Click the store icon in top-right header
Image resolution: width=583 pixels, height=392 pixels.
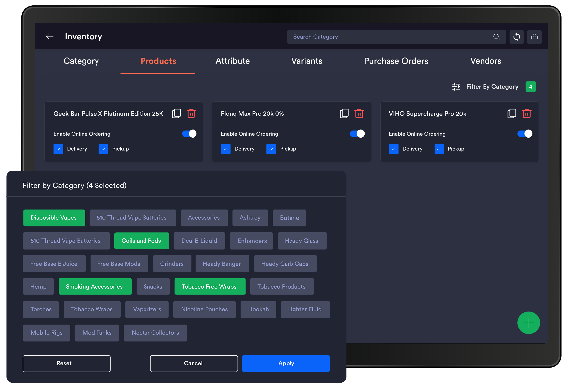click(534, 37)
